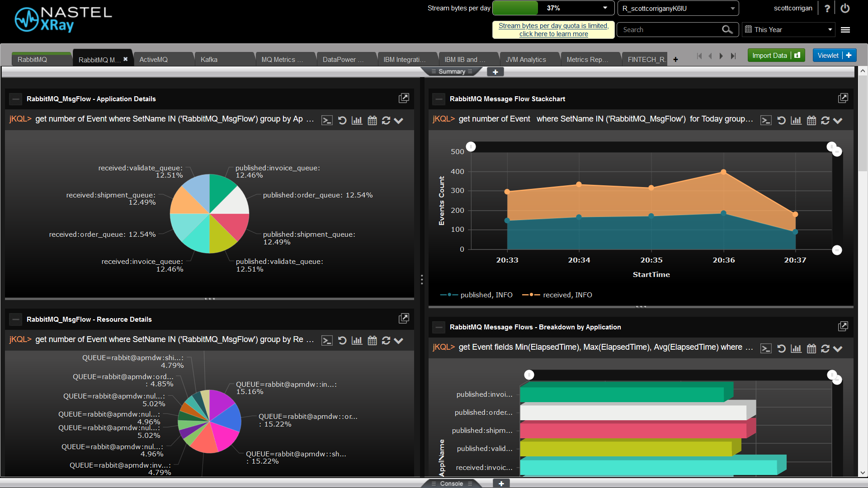Switch to the ActiveMQ tab

(163, 59)
